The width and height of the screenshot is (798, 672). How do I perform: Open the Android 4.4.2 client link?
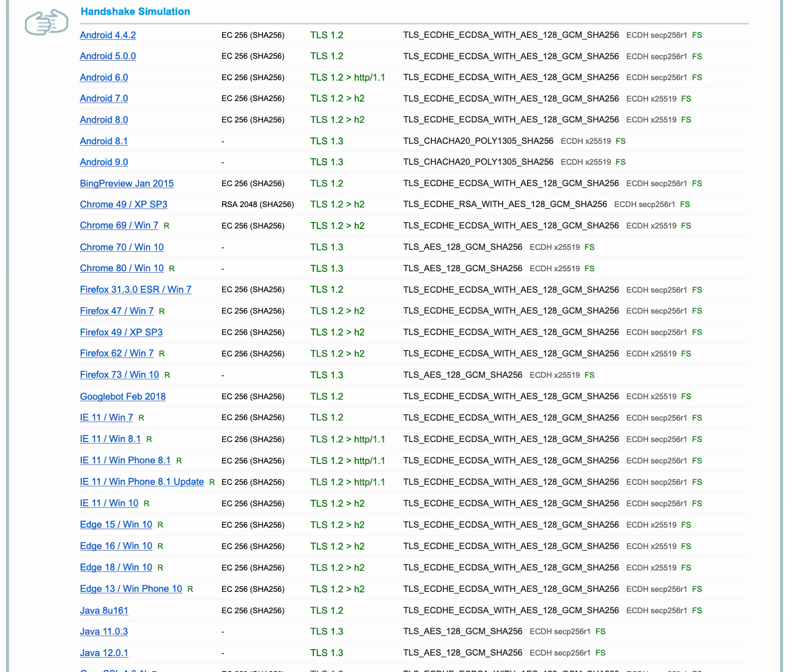pyautogui.click(x=108, y=35)
